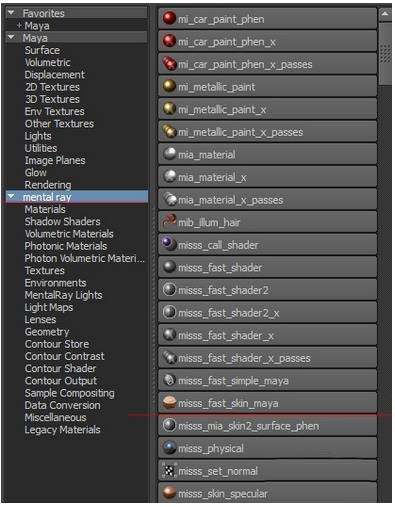Select the Contour Shader category

click(60, 369)
